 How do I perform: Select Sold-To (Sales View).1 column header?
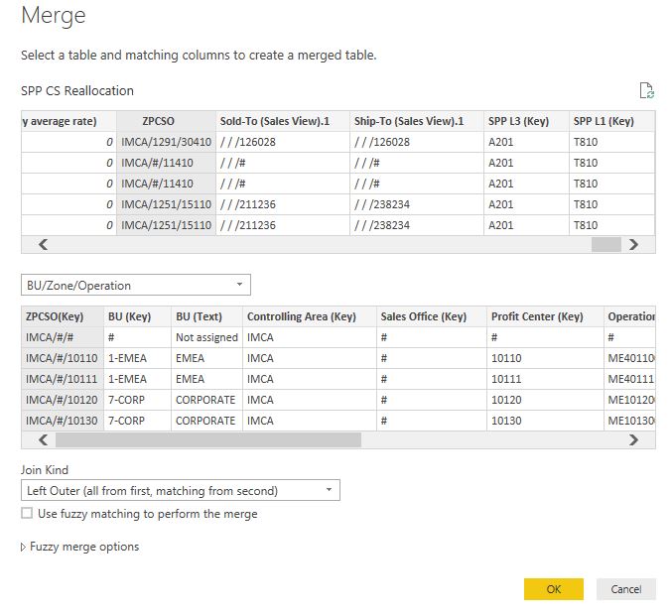(x=283, y=121)
